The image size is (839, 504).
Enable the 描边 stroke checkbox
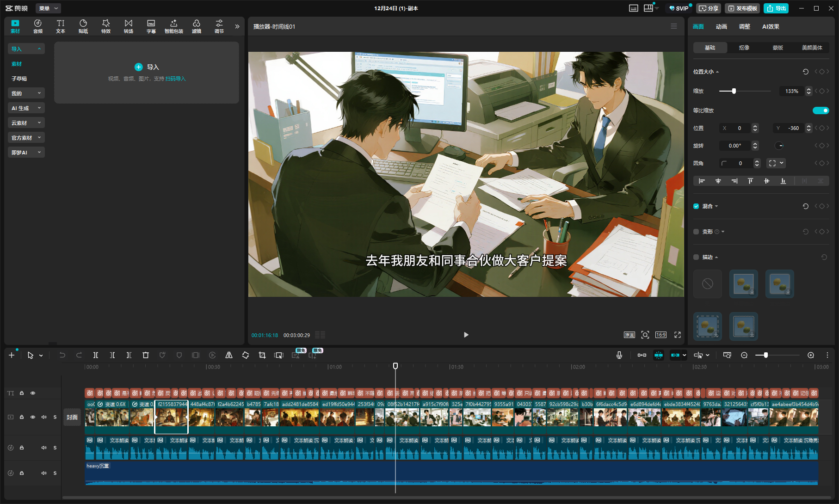[696, 257]
